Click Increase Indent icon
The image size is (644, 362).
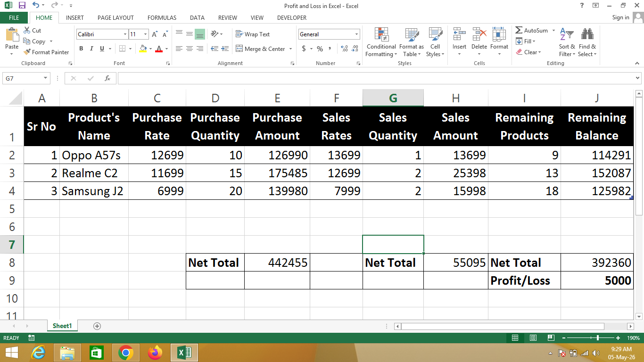(x=225, y=49)
